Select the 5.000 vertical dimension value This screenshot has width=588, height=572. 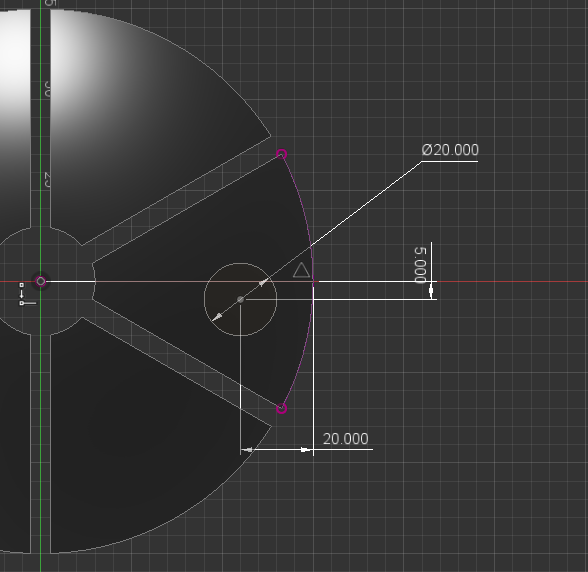tap(421, 265)
